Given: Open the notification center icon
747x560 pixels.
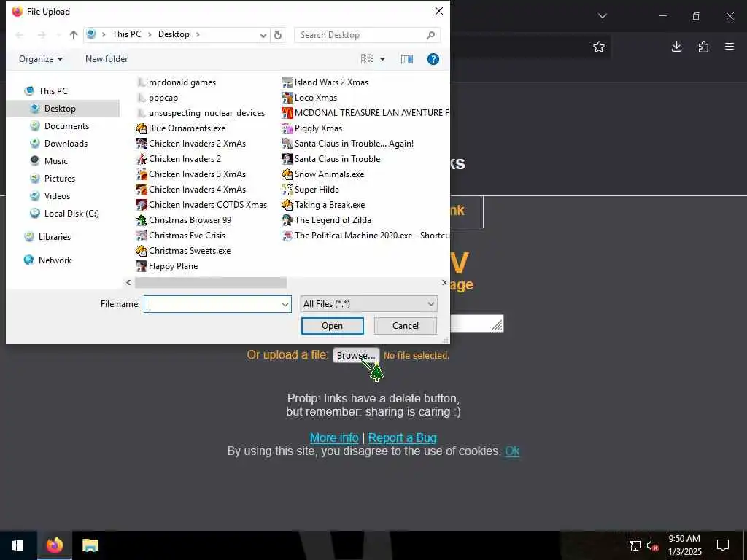Looking at the screenshot, I should 723,545.
